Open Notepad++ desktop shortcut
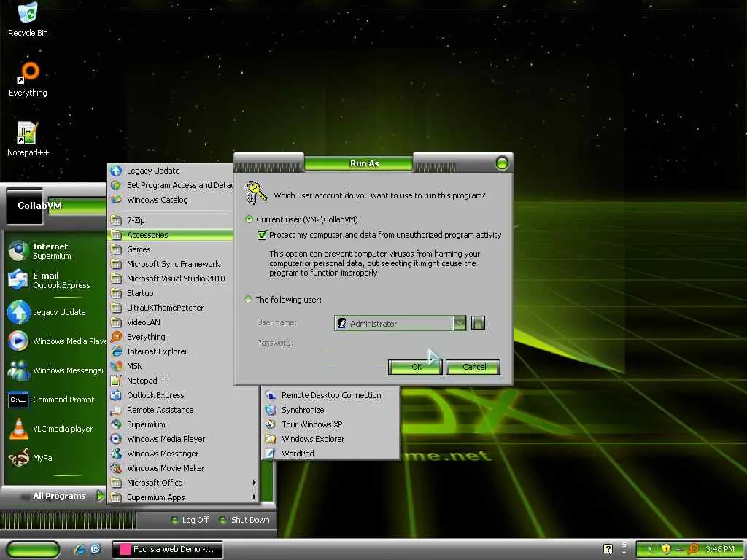Image resolution: width=747 pixels, height=560 pixels. [x=28, y=139]
